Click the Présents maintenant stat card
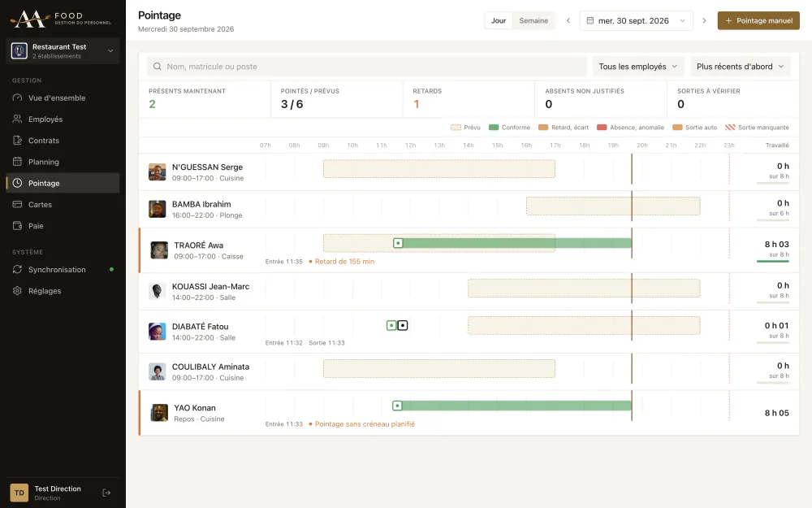Image resolution: width=812 pixels, height=508 pixels. tap(205, 98)
